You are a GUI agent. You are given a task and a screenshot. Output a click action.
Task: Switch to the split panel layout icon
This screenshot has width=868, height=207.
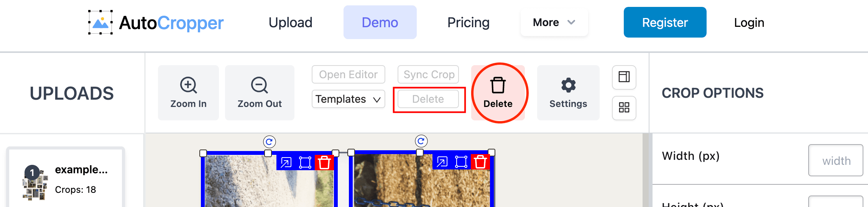click(x=624, y=77)
